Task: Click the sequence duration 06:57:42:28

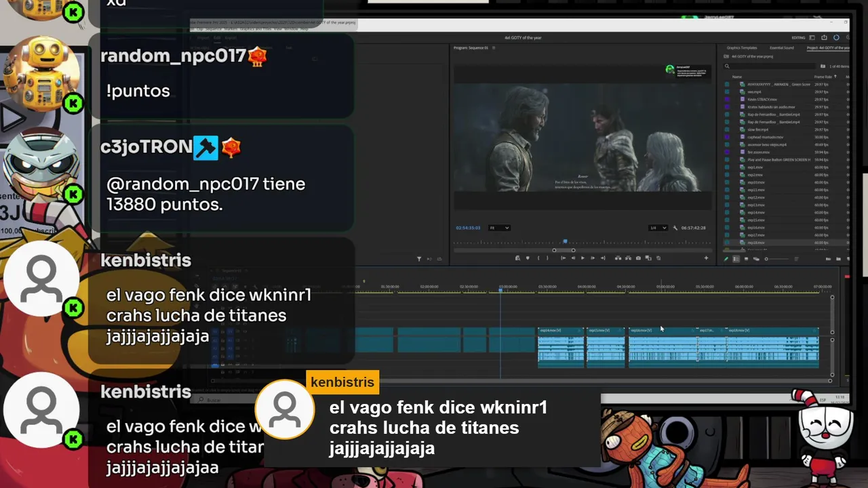Action: pyautogui.click(x=694, y=228)
